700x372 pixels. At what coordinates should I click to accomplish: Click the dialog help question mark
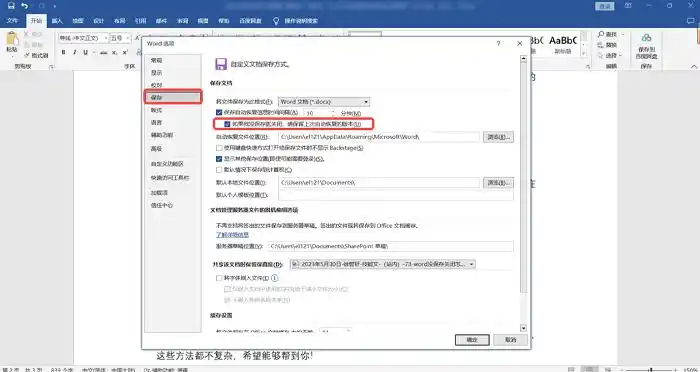coord(498,43)
